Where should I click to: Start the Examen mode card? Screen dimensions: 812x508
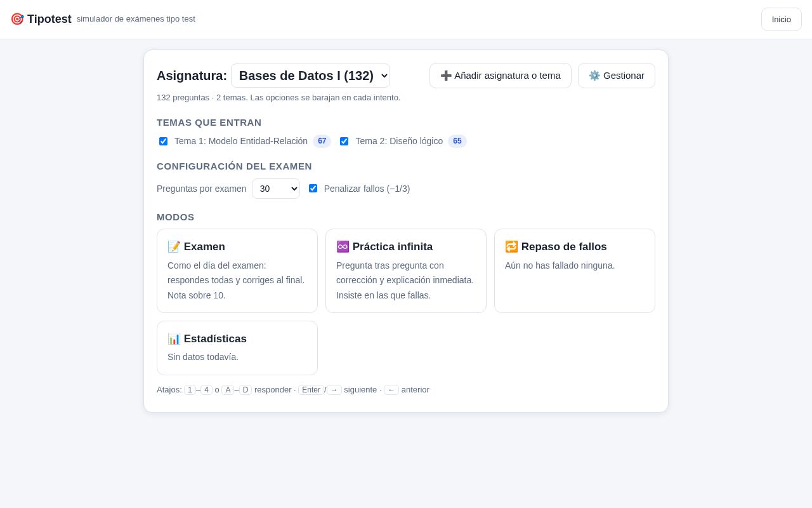[x=237, y=271]
